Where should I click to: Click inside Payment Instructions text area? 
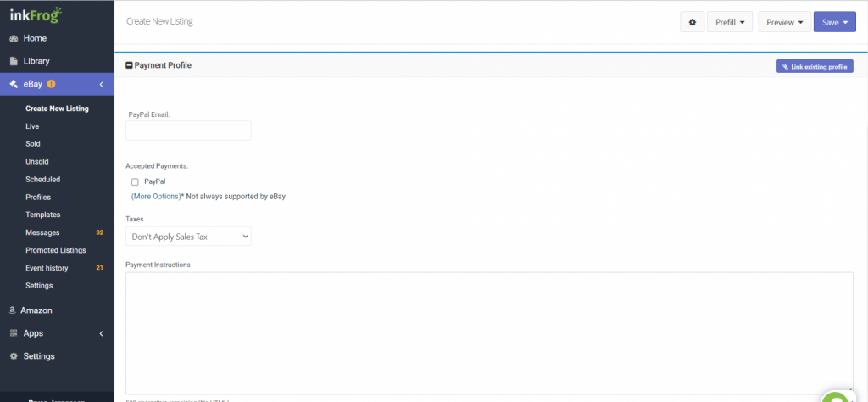click(x=489, y=332)
